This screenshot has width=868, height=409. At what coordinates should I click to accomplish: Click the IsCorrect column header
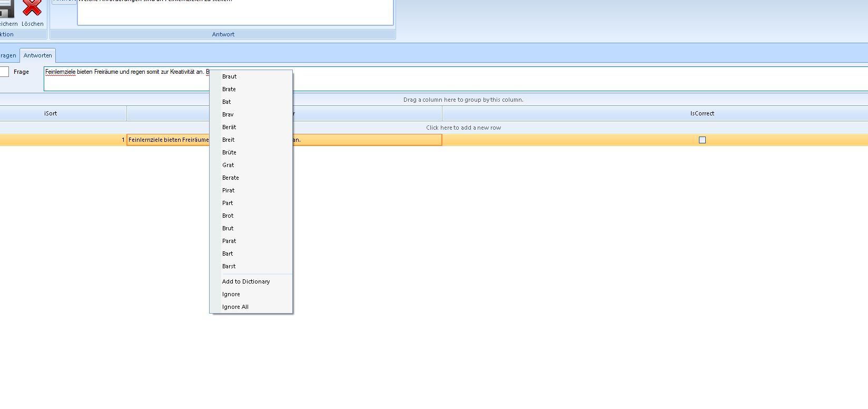[x=702, y=113]
